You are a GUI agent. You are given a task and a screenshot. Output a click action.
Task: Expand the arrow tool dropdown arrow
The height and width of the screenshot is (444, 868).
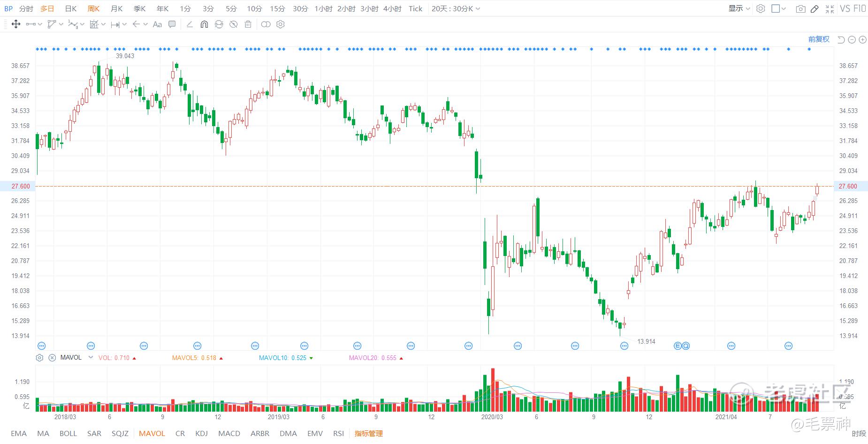pos(145,24)
